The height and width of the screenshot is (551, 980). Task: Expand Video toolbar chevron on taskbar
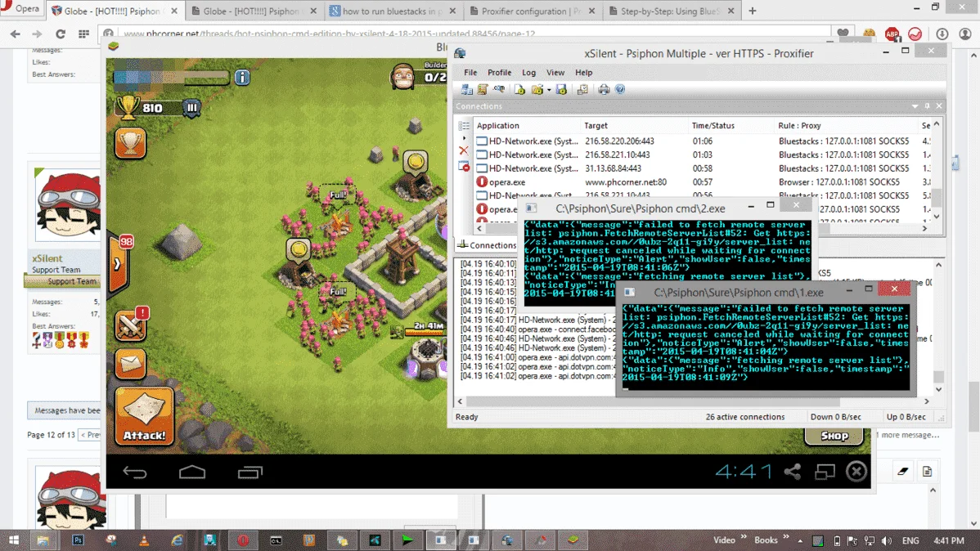pos(744,537)
